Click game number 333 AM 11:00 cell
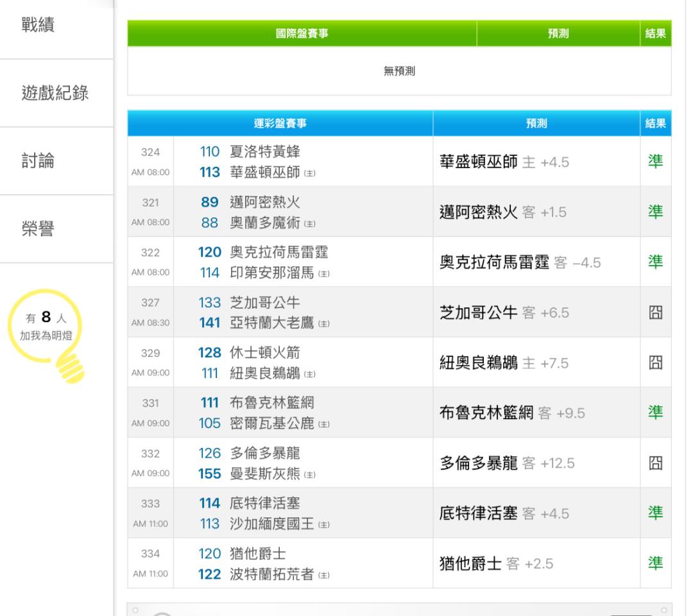Image resolution: width=693 pixels, height=616 pixels. click(150, 513)
